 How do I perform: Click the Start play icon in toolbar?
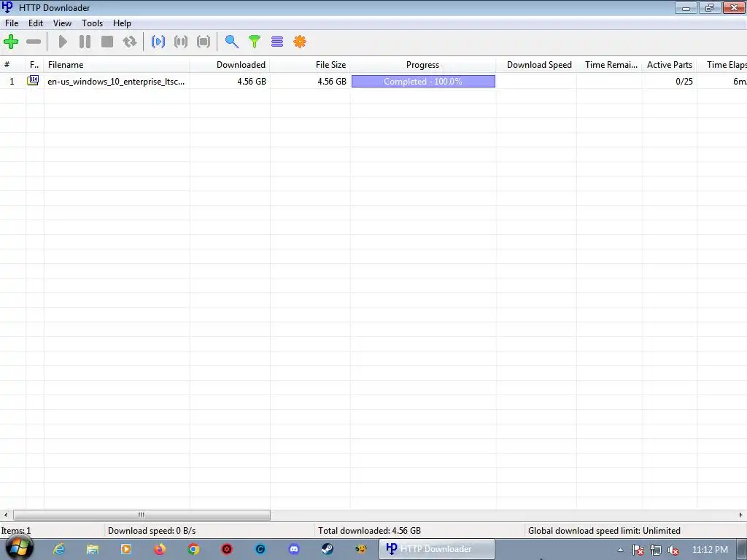pyautogui.click(x=63, y=42)
